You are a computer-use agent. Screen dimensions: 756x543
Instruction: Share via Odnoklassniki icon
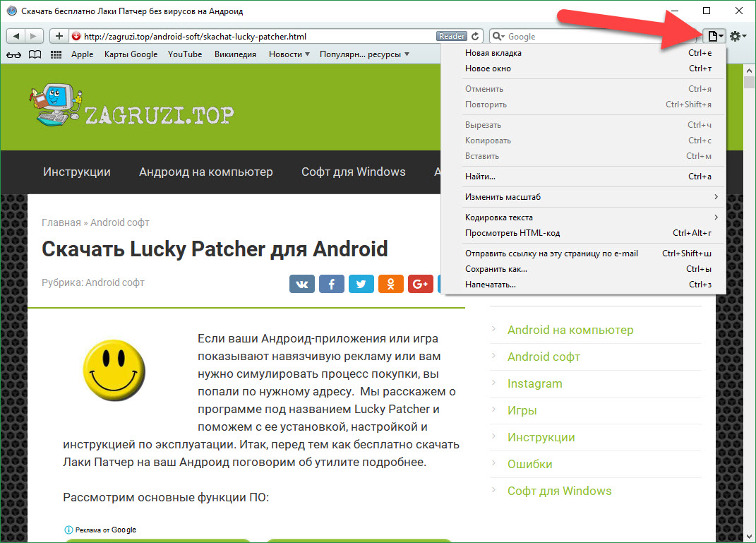(x=390, y=284)
